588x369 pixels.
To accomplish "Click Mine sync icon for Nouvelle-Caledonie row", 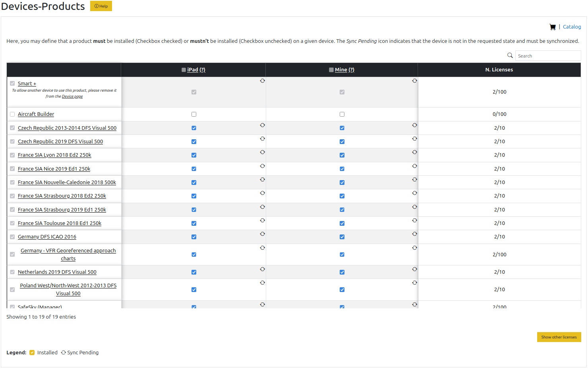I will [415, 179].
